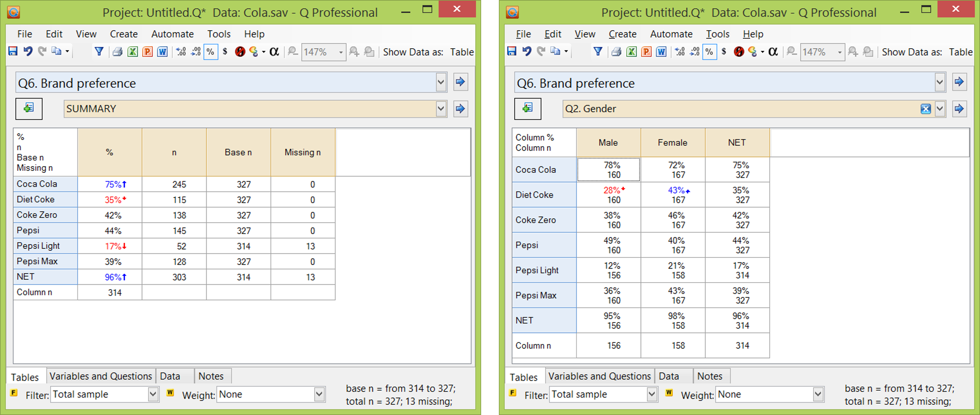Save the project in the right window

click(x=512, y=52)
